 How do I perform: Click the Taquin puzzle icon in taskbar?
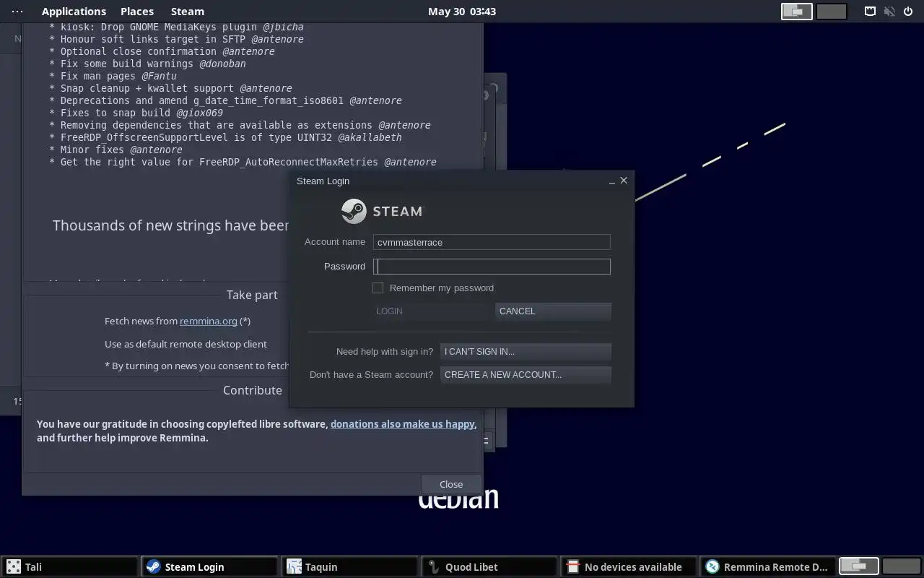click(293, 566)
